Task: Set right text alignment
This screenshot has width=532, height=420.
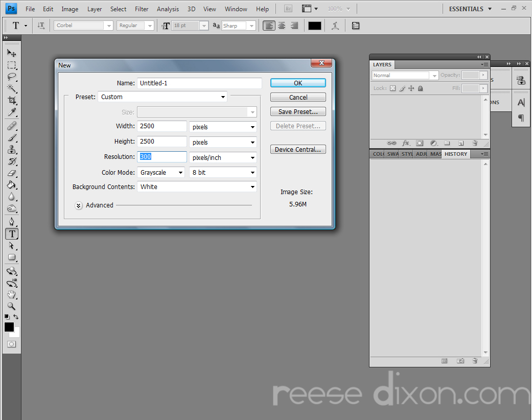Action: click(x=294, y=26)
